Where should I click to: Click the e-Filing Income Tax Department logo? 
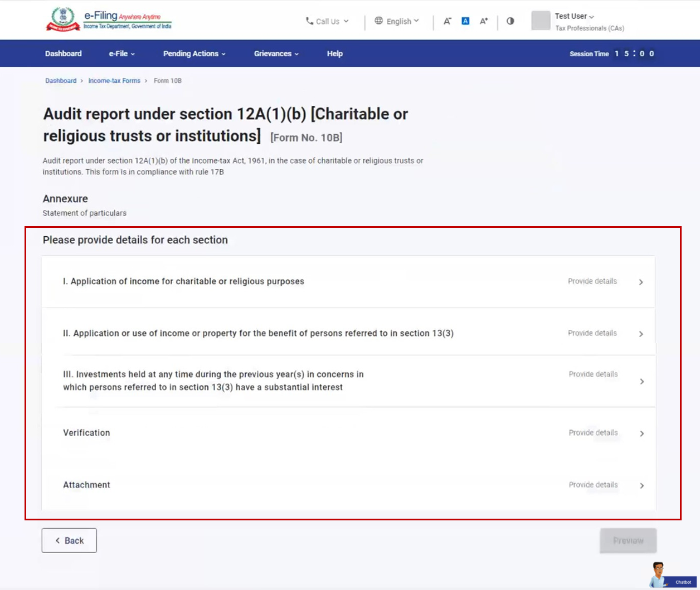pyautogui.click(x=109, y=18)
